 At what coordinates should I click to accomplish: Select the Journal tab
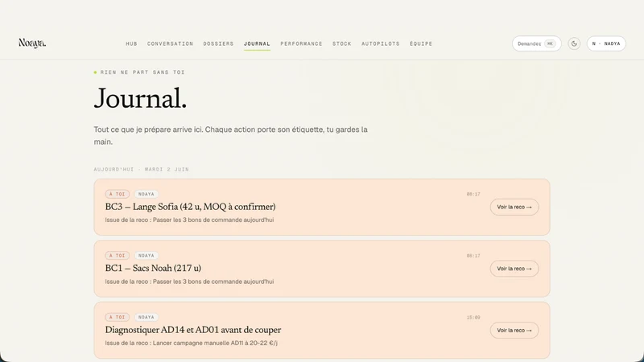pos(257,43)
